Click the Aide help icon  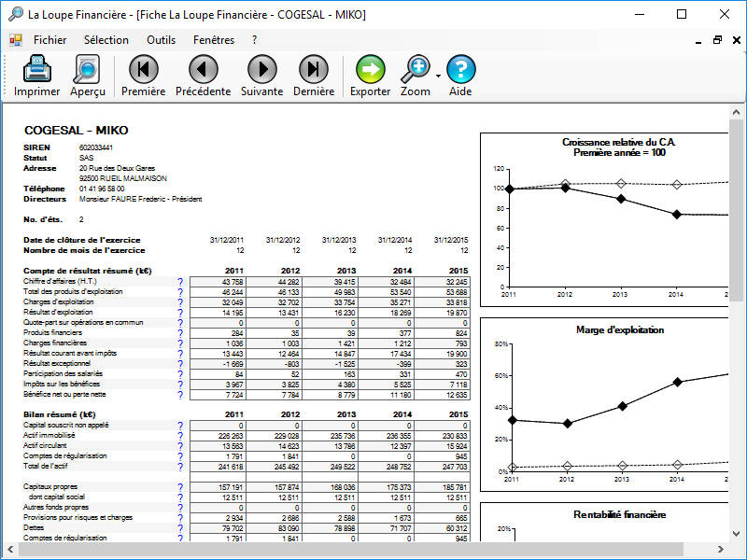460,69
